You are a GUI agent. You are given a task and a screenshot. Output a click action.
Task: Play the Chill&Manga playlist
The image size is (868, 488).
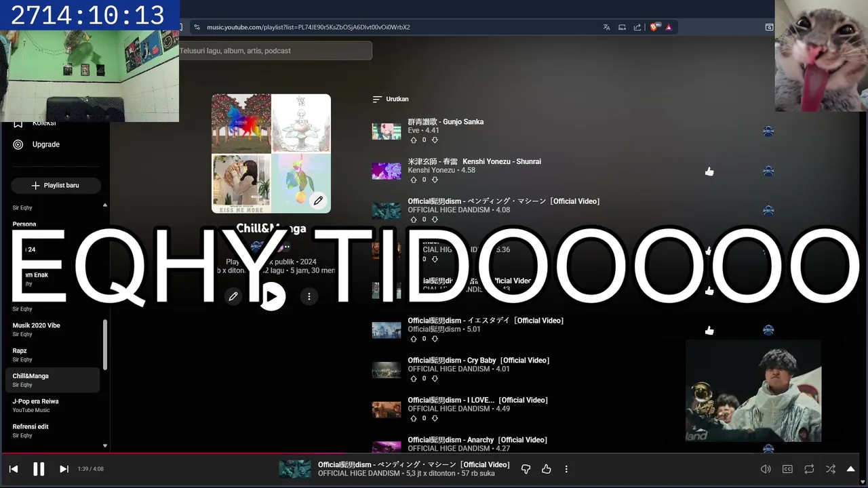coord(271,296)
